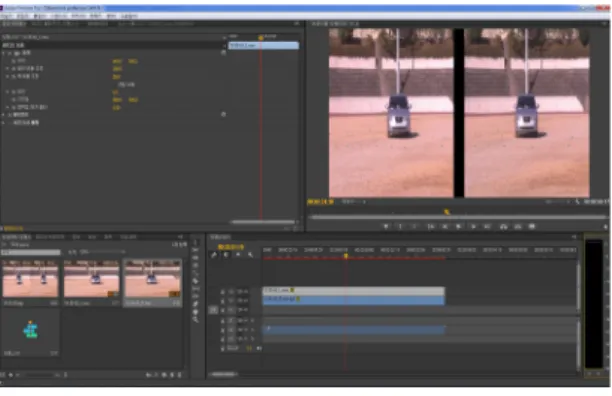
Task: Select the Pen tool
Action: coord(196,304)
